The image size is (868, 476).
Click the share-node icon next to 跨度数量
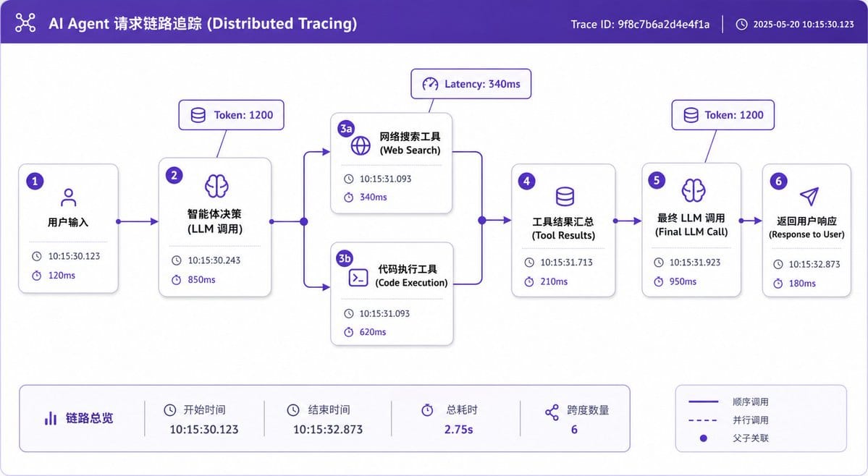tap(552, 412)
